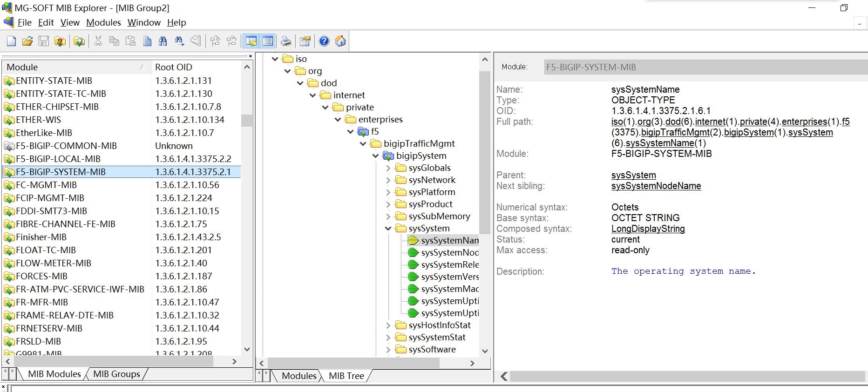Image resolution: width=868 pixels, height=392 pixels.
Task: Expand the sysHostInfoStat folder
Action: pyautogui.click(x=388, y=325)
